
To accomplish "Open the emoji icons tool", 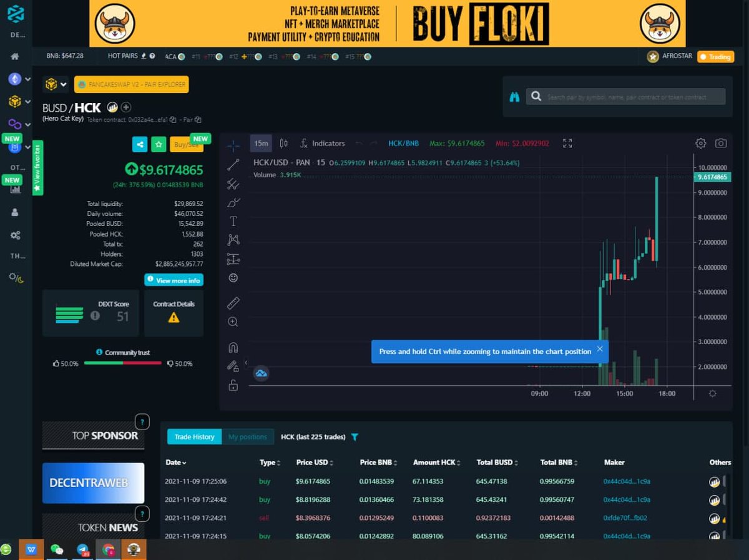I will pyautogui.click(x=233, y=277).
